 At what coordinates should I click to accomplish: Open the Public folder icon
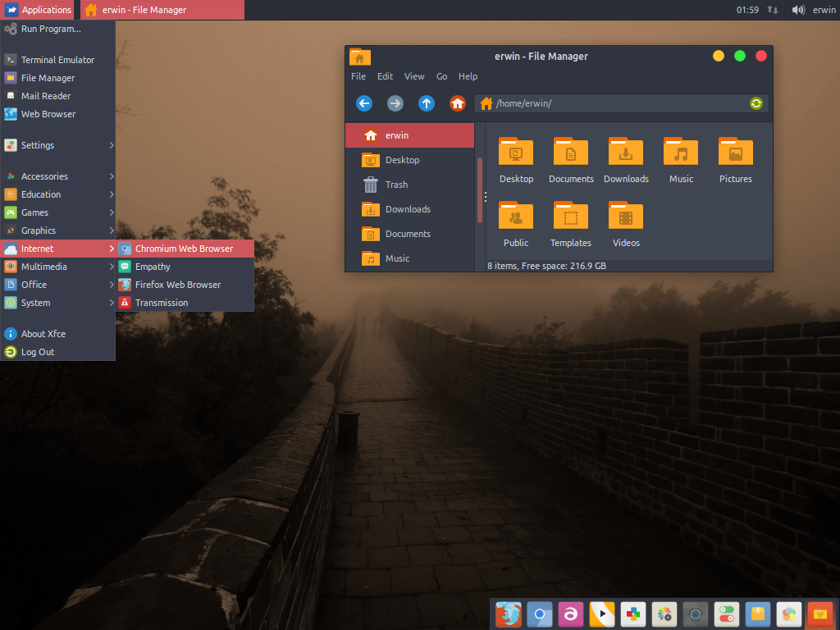click(x=516, y=216)
